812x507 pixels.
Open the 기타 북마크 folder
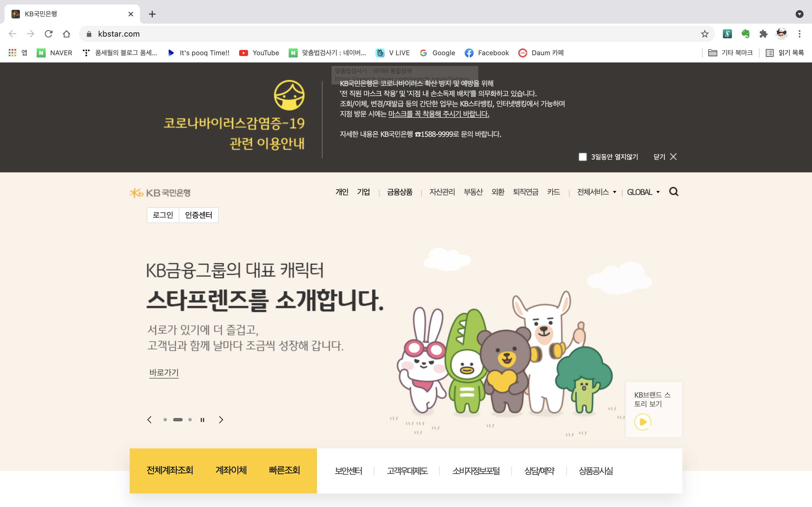[730, 53]
